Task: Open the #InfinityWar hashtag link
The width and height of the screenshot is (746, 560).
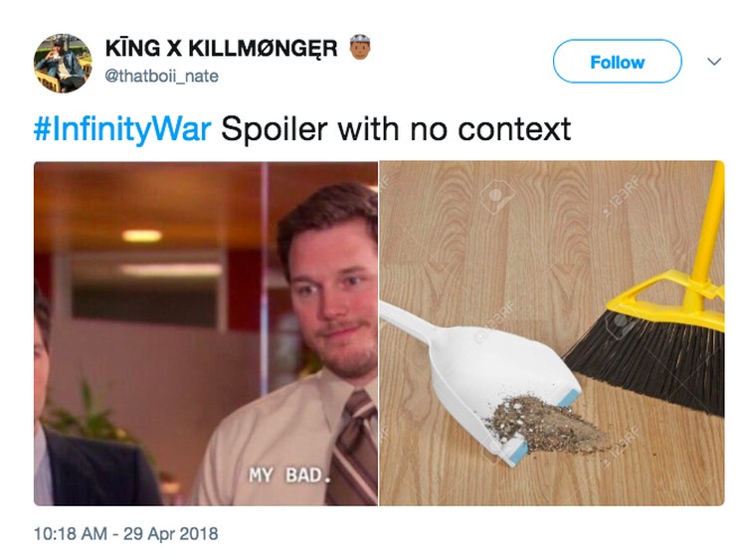Action: tap(122, 129)
